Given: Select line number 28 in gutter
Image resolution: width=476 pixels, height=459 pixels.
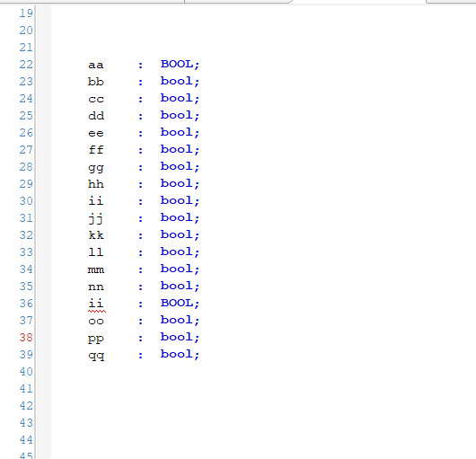Looking at the screenshot, I should 26,167.
